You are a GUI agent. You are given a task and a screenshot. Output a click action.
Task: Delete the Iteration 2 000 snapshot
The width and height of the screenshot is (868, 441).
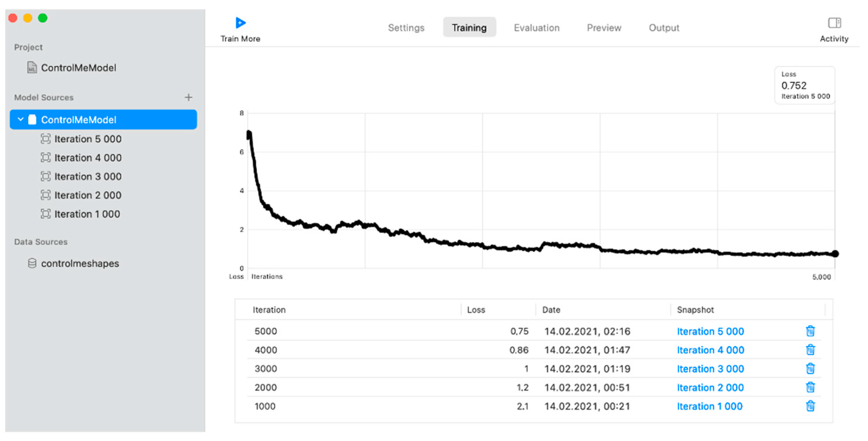[x=810, y=387]
